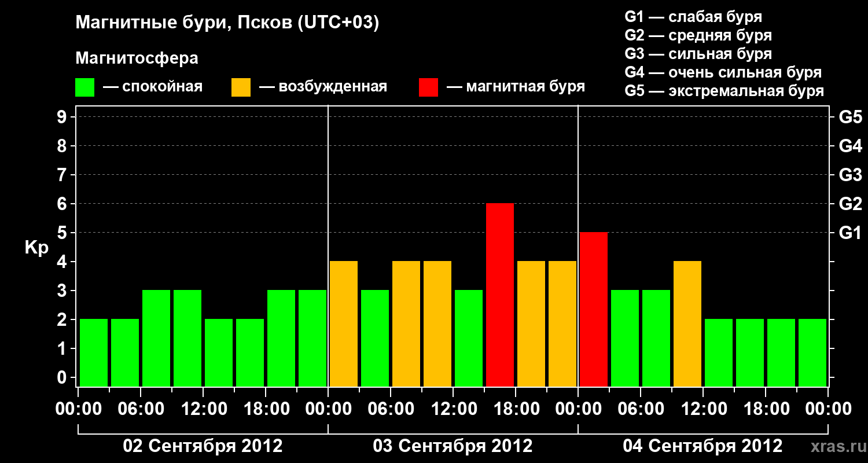Click the right-axis 'G2' label

click(x=851, y=204)
